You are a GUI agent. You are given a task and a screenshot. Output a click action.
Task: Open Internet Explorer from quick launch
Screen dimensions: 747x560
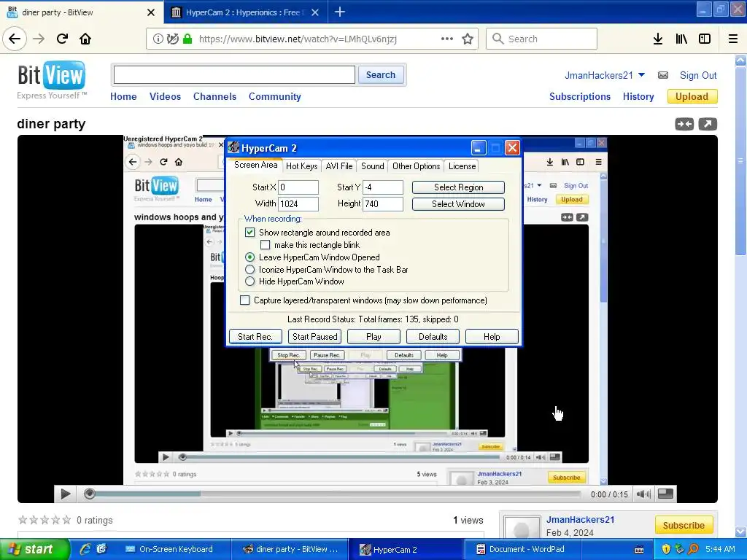click(85, 549)
